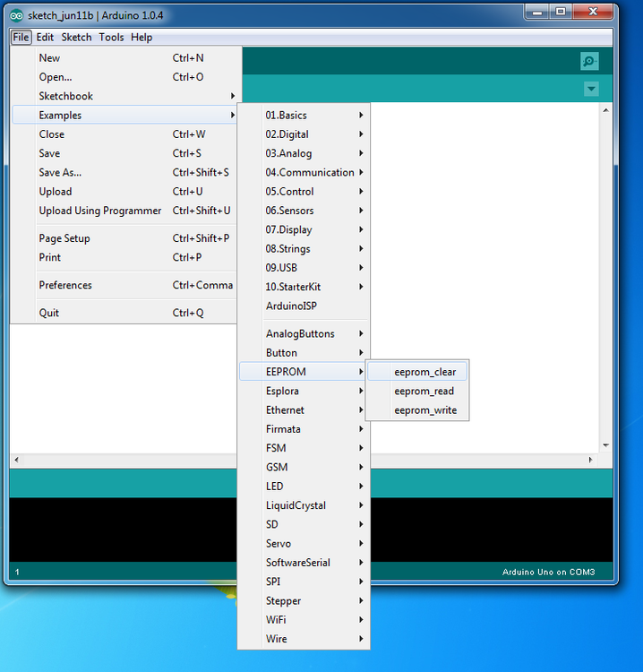Click the Arduino Uno on COM3 status text
The width and height of the screenshot is (643, 672).
click(548, 572)
